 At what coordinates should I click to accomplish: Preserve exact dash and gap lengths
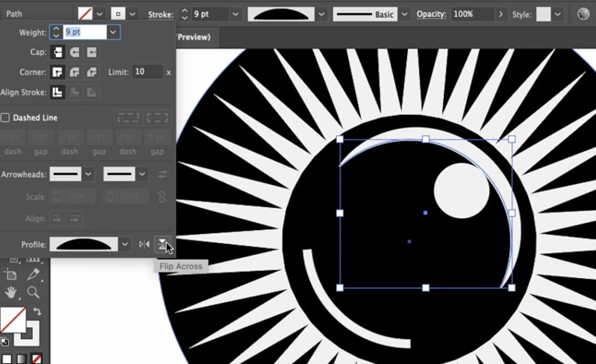[x=128, y=117]
